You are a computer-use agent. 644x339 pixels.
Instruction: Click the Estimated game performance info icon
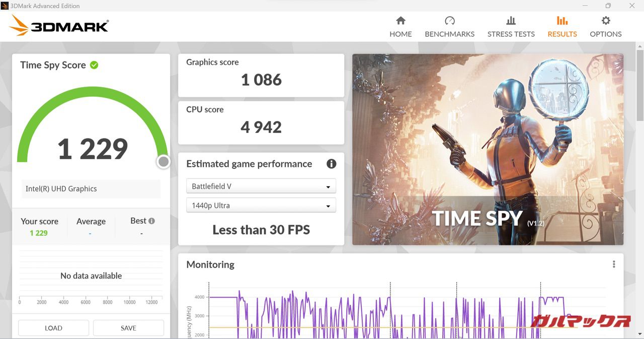(x=331, y=164)
